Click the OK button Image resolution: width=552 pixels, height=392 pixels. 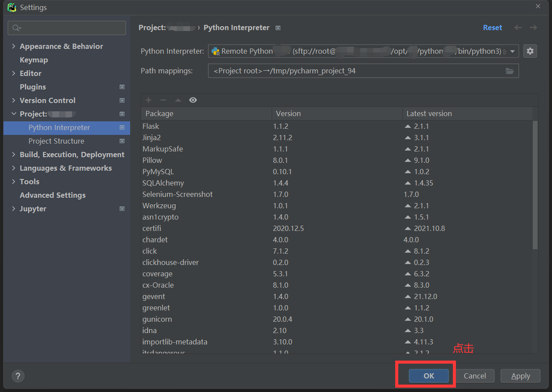point(429,376)
